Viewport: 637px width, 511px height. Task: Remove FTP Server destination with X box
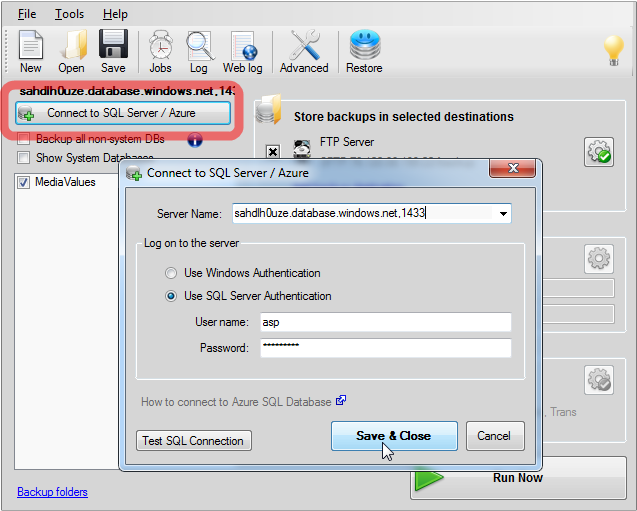tap(273, 152)
